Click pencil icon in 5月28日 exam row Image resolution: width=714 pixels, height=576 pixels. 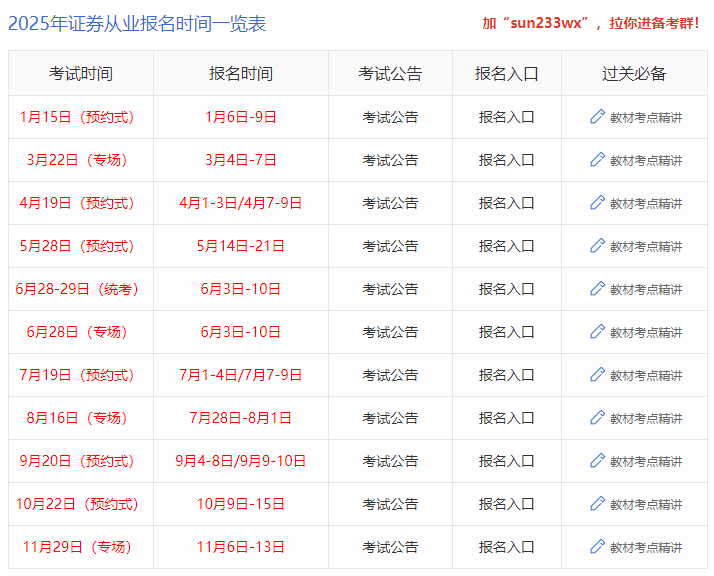598,246
